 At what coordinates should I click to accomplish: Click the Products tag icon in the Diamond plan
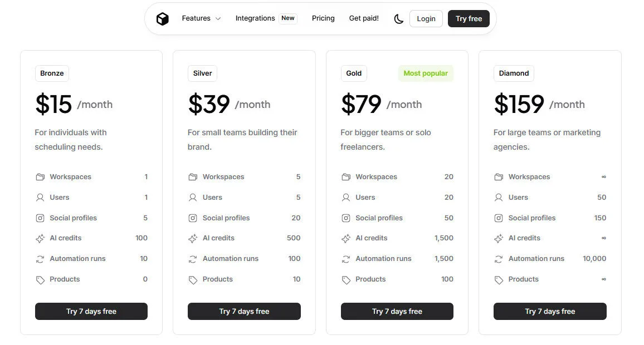(x=499, y=280)
